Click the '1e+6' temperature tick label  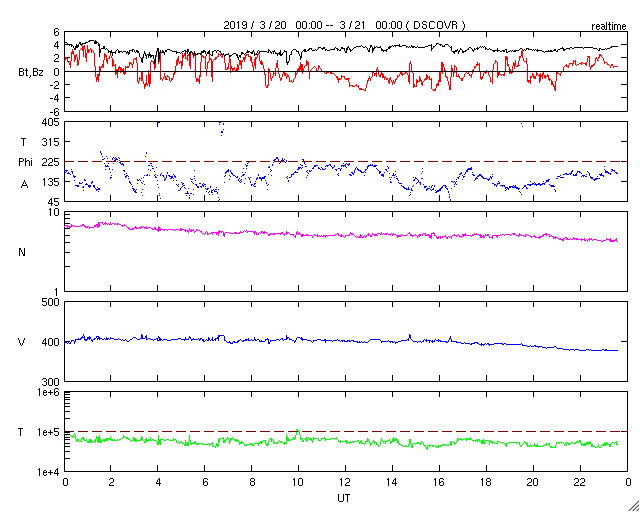[49, 392]
